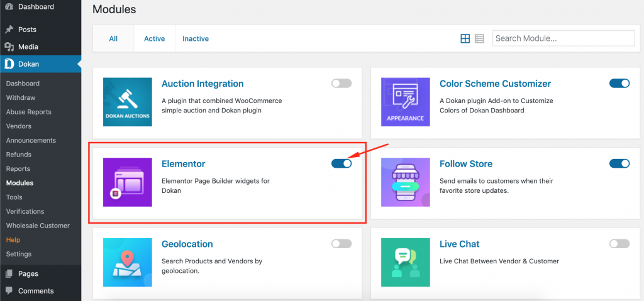Switch to grid view icon
This screenshot has width=644, height=301.
[465, 38]
